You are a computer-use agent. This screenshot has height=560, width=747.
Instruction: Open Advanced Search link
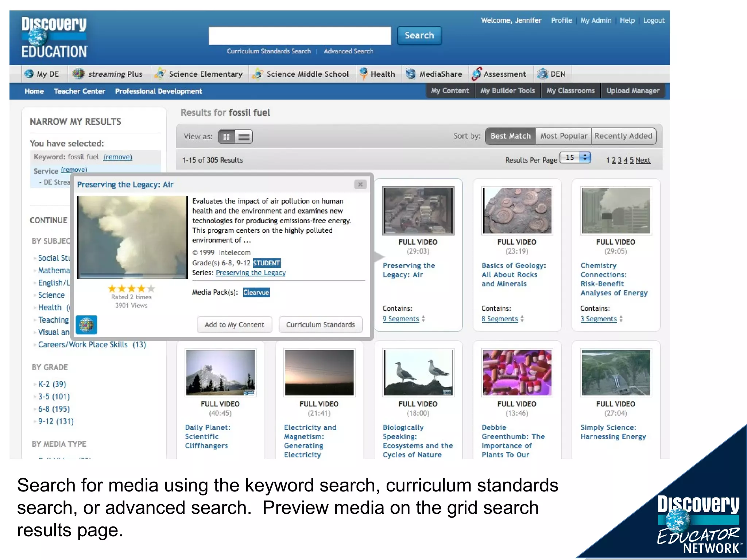[348, 51]
